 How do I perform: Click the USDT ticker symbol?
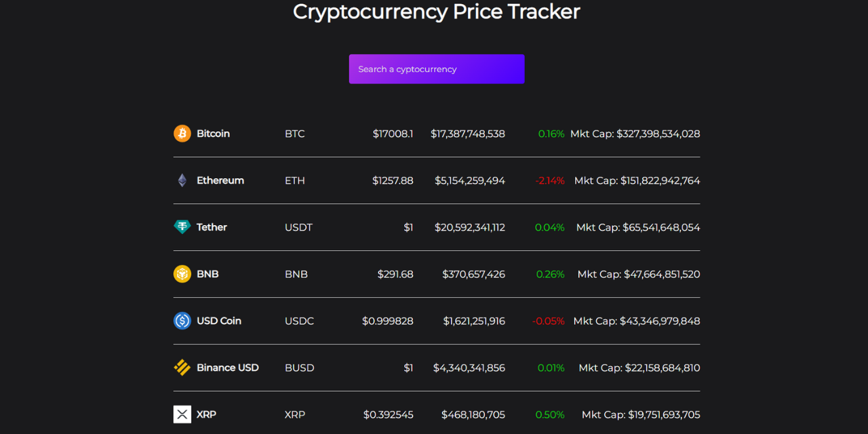[298, 227]
